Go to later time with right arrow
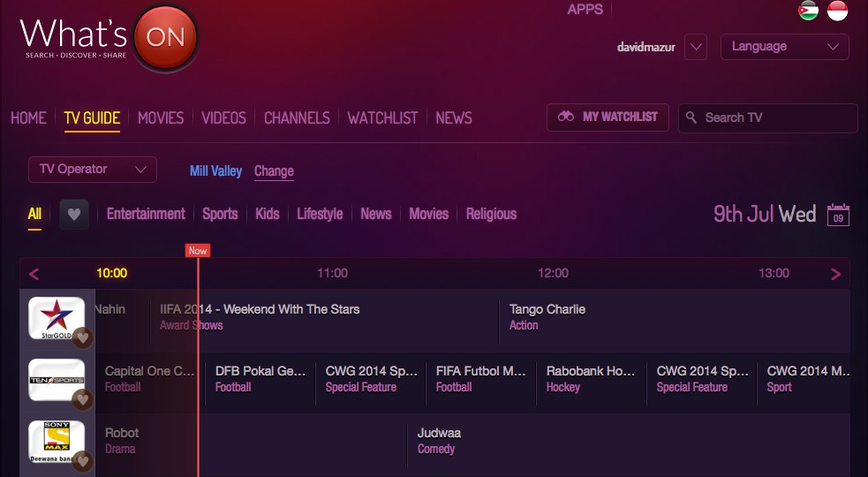The width and height of the screenshot is (868, 477). tap(836, 274)
